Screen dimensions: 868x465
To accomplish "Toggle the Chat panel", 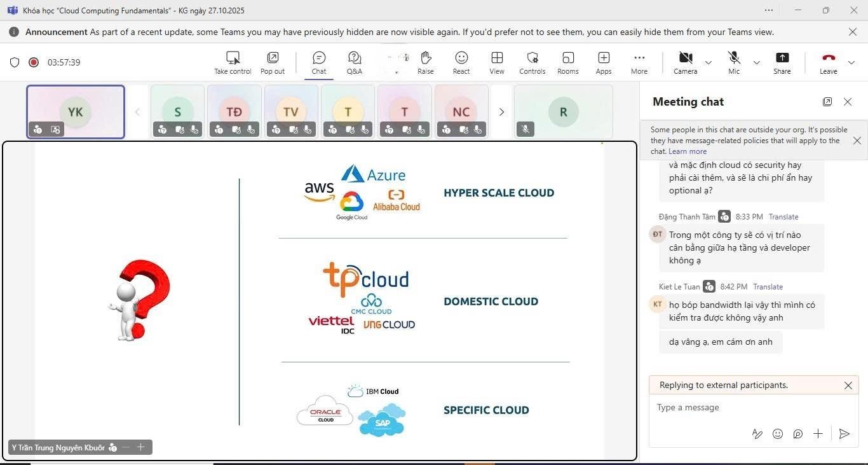I will point(319,62).
